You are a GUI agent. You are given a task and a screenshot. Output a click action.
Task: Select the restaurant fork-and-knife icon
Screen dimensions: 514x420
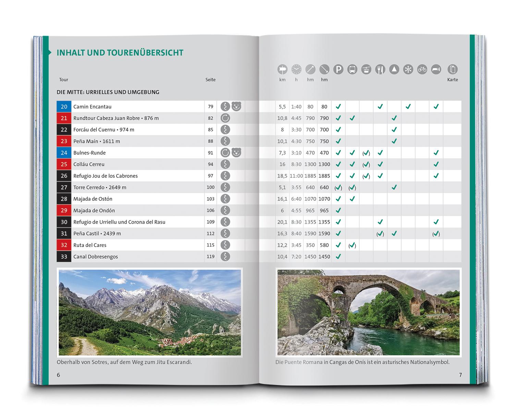[380, 70]
